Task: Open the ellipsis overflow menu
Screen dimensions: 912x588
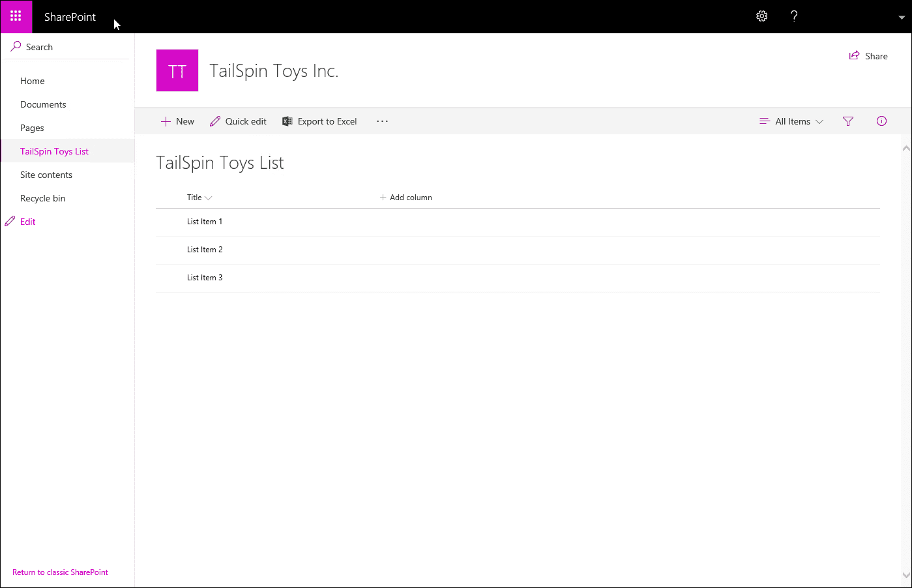Action: pyautogui.click(x=382, y=121)
